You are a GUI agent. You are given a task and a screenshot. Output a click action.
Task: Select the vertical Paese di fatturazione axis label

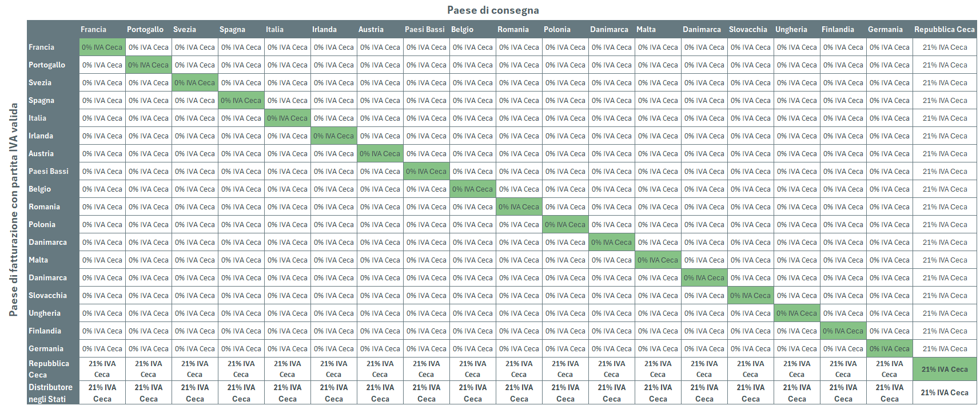coord(14,209)
